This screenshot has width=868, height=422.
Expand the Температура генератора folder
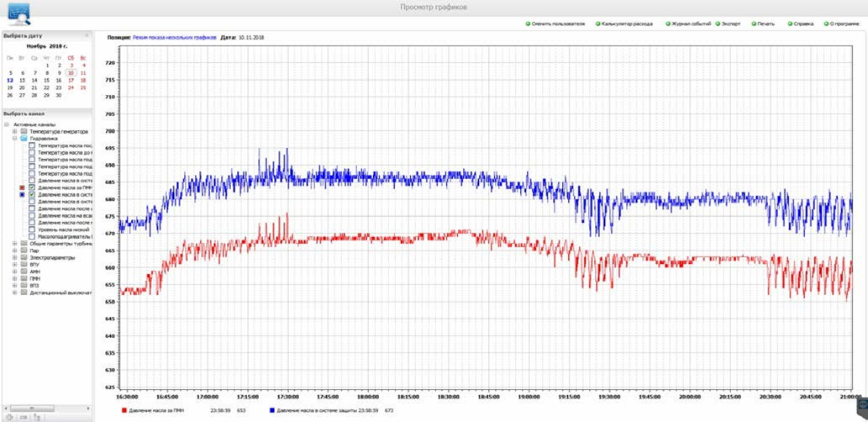[15, 132]
